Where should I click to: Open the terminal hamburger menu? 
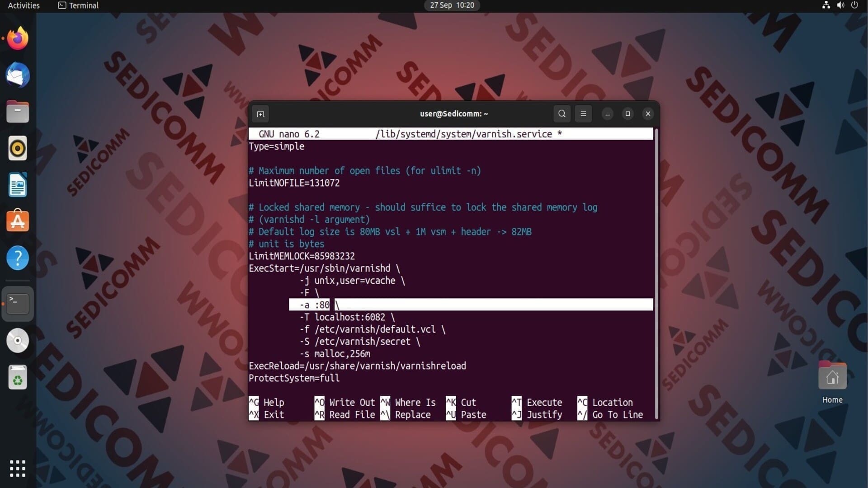point(583,114)
